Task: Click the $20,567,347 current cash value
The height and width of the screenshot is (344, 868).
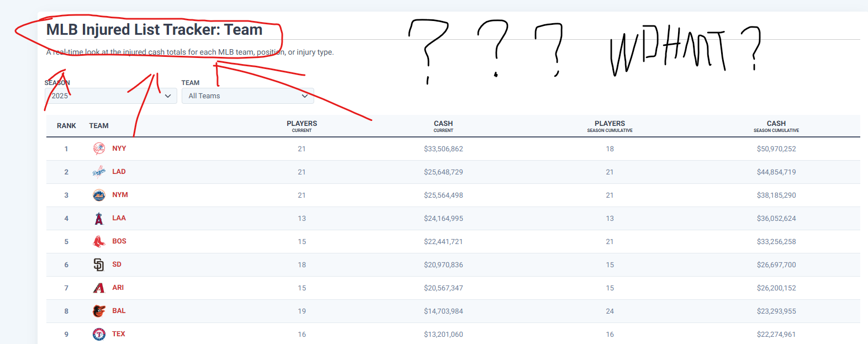Action: tap(443, 288)
